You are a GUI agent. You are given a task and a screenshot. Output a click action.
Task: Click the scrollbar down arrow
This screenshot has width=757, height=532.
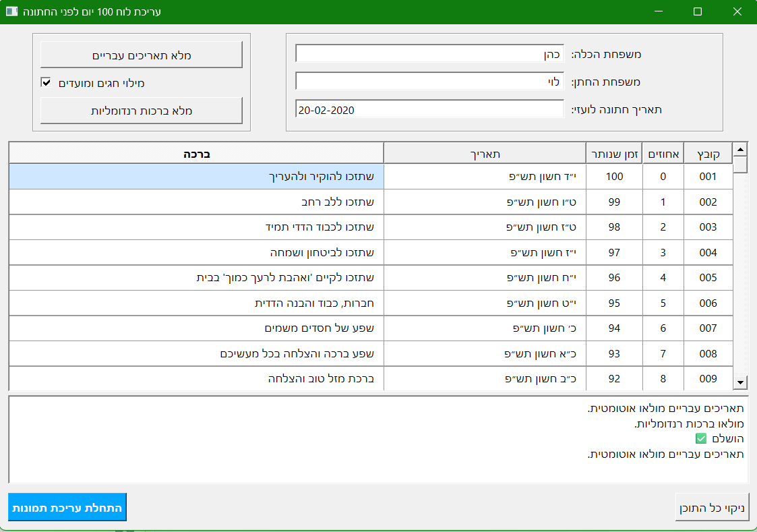[x=739, y=382]
